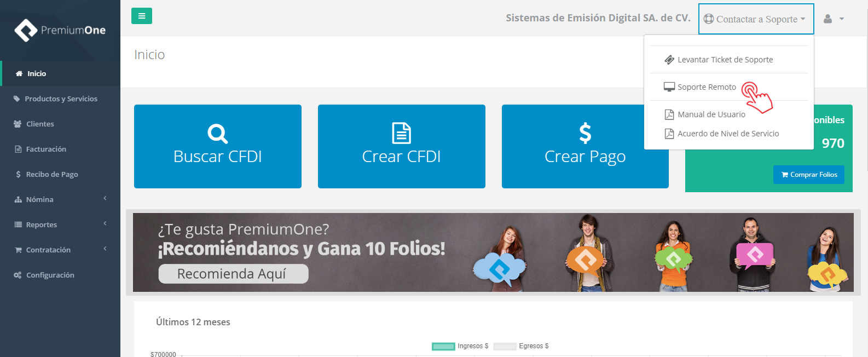The width and height of the screenshot is (868, 357).
Task: Click the Contratación cart icon
Action: pos(18,250)
